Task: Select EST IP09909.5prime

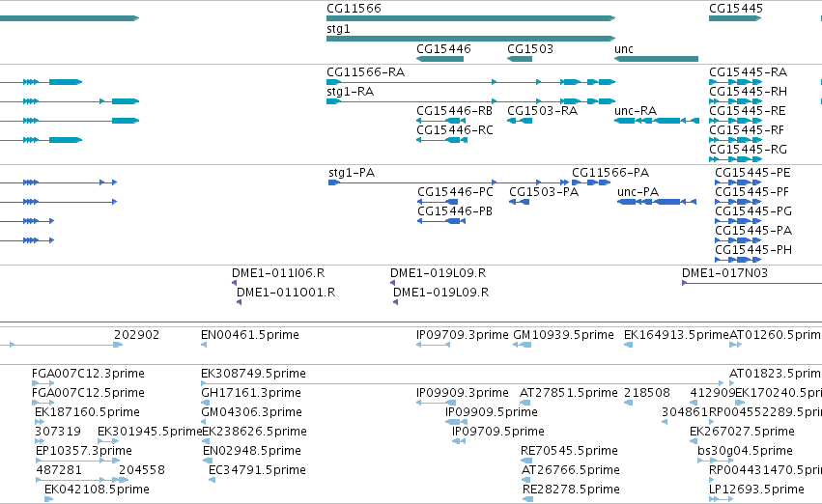Action: 456,422
